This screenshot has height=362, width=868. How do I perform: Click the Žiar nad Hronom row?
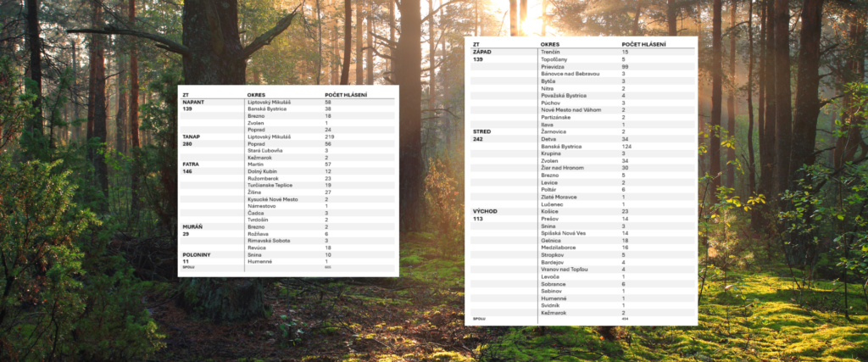(581, 168)
